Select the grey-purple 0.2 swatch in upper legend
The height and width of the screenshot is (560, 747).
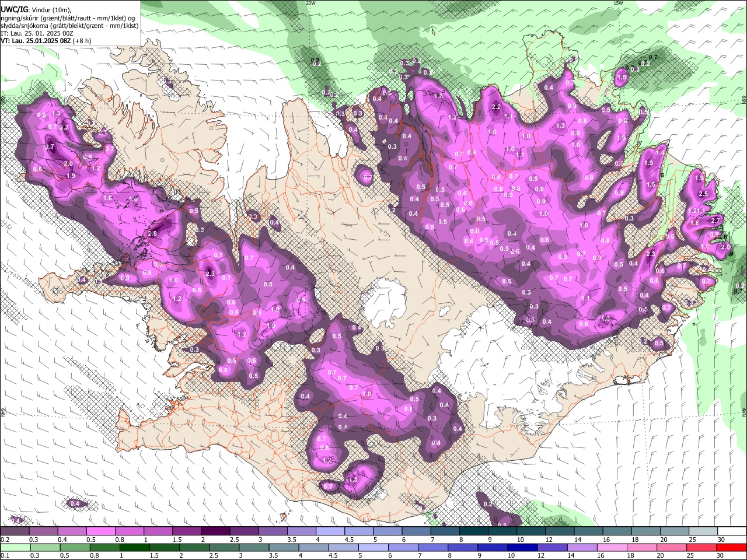tap(15, 531)
